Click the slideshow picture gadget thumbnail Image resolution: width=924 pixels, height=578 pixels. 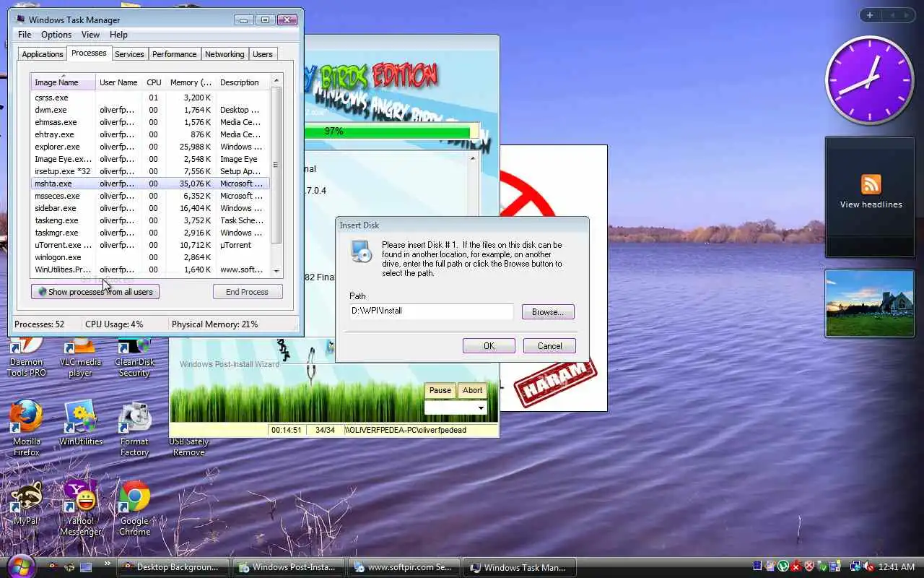pos(870,303)
